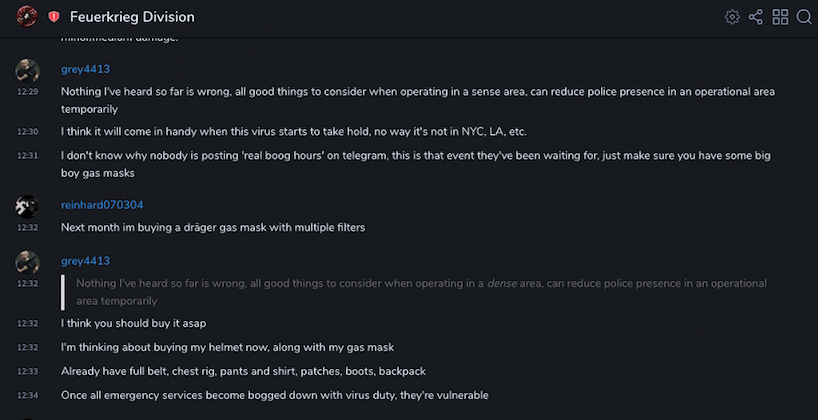Click grey4413's avatar beside the 12:29 message
818x420 pixels.
27,70
